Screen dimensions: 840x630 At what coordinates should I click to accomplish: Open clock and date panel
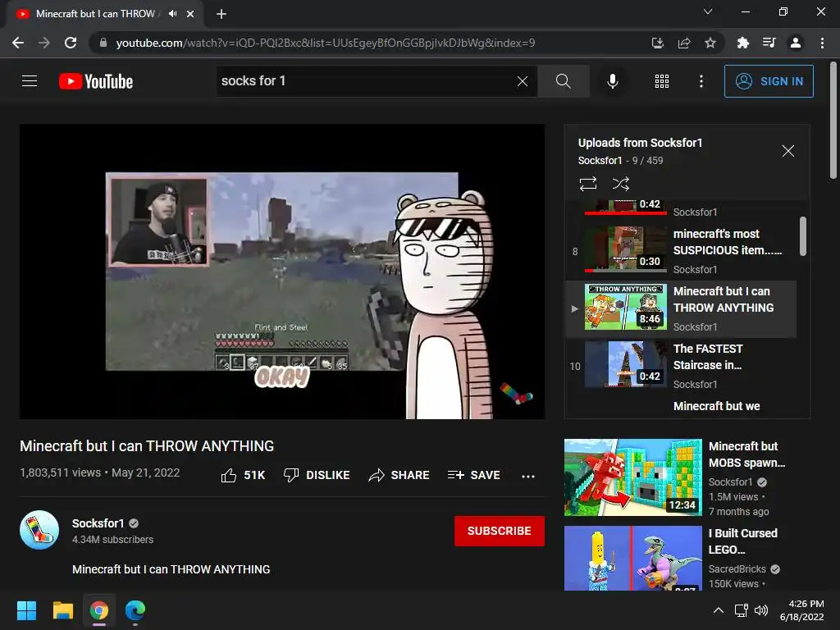coord(802,610)
